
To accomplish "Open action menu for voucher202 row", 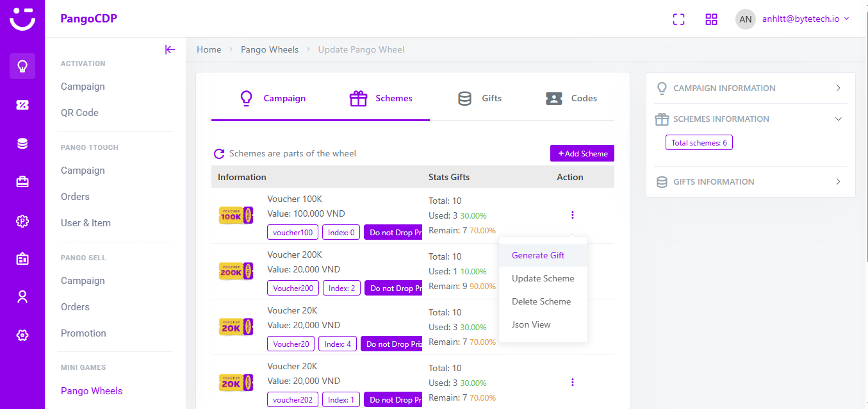I will pos(572,382).
